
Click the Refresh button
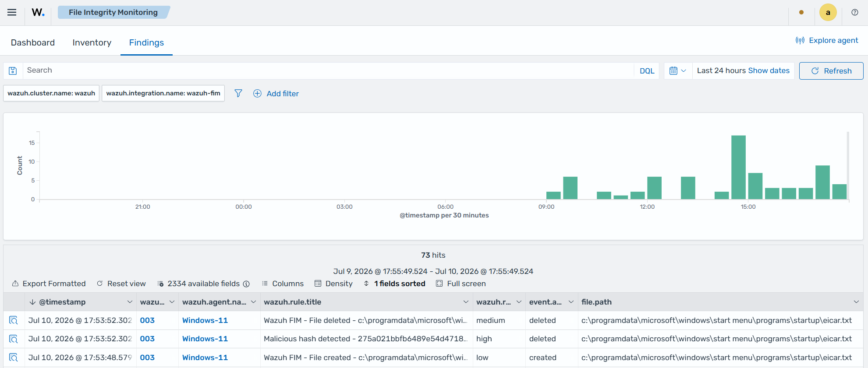[x=831, y=71]
